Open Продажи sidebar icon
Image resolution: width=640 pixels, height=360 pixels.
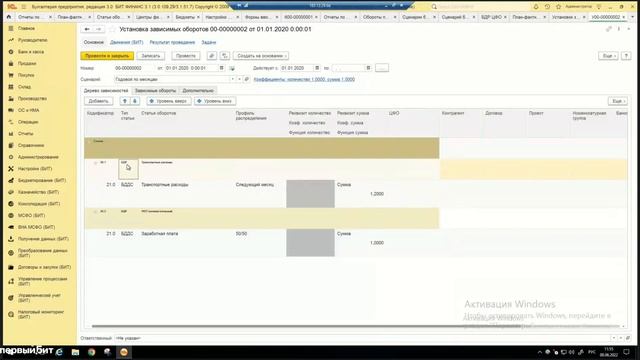(11, 64)
